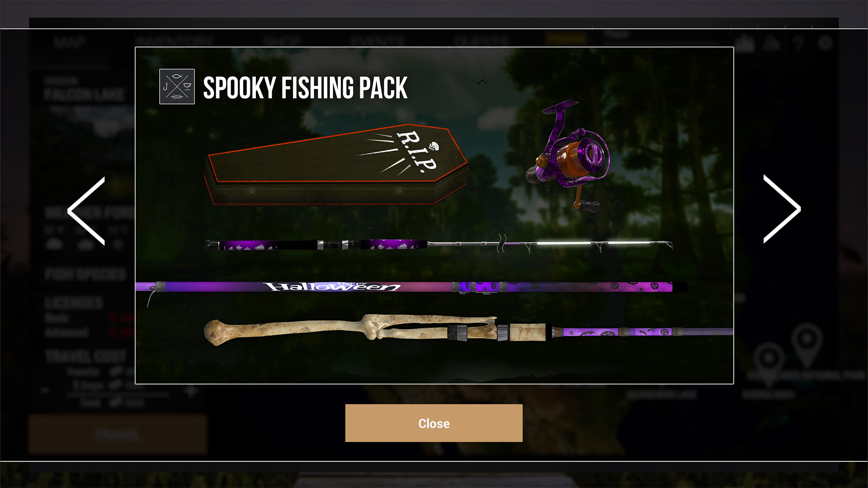Decrease travel days with minus icon

tap(45, 391)
